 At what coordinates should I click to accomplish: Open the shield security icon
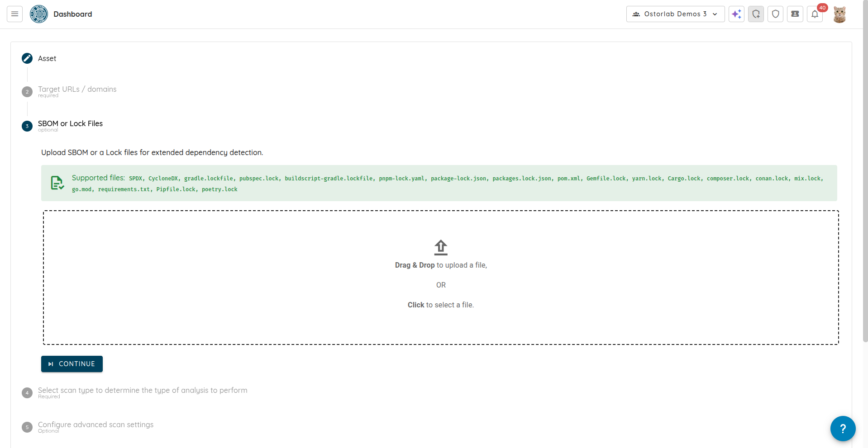775,14
